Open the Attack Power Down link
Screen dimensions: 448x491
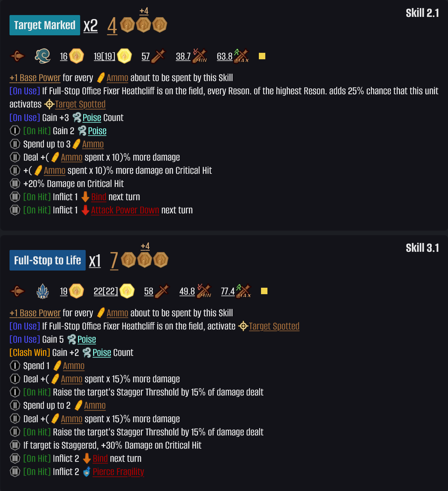(x=125, y=210)
